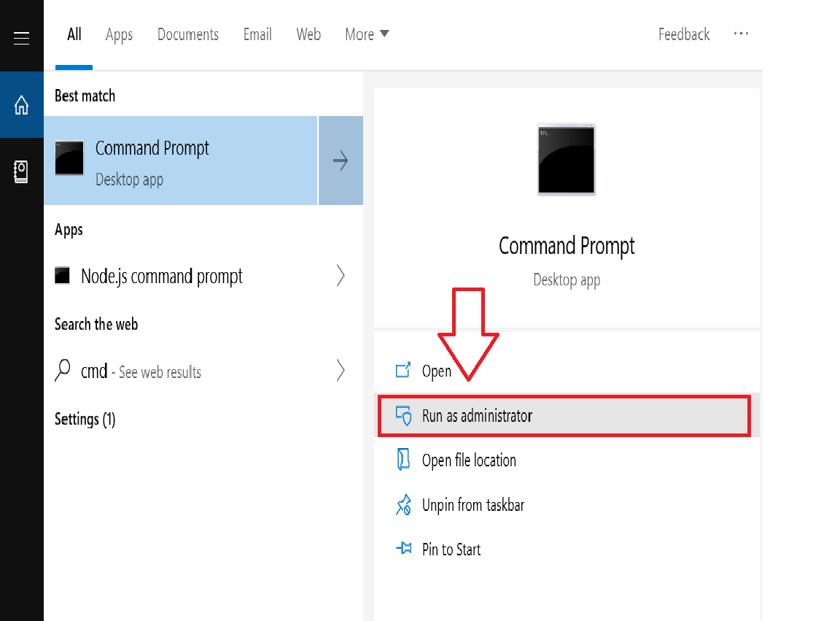Click the Unpin from taskbar icon
Screen dimensions: 840x621
tap(403, 505)
